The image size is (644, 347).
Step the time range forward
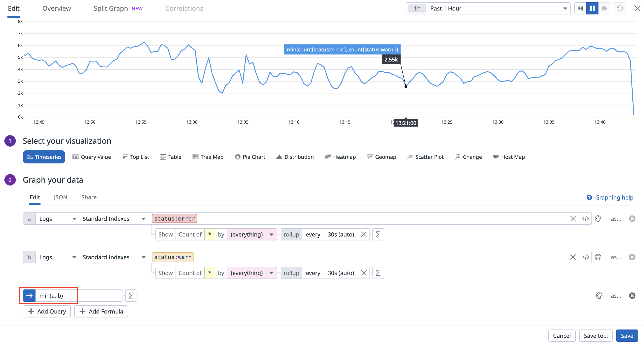[604, 9]
